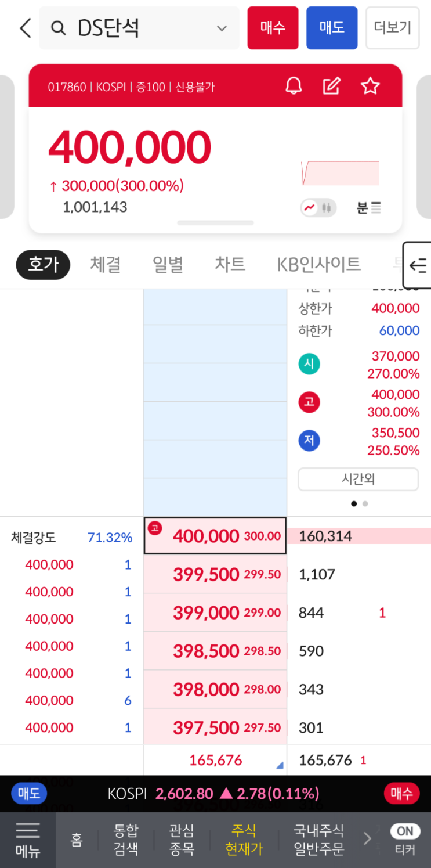Toggle line and candle chart switch
Screen dimensions: 431x868
[x=318, y=207]
